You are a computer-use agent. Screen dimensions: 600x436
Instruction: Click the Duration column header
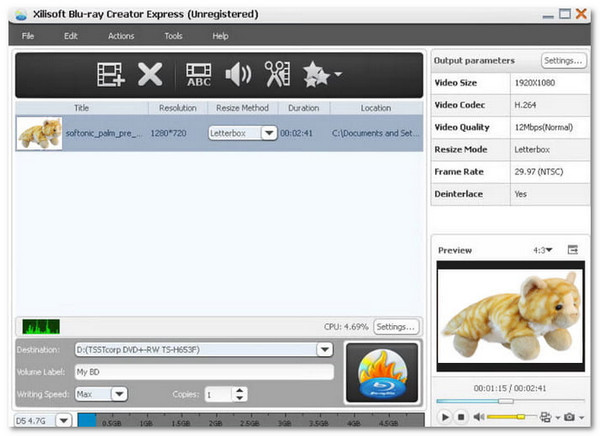[x=303, y=108]
